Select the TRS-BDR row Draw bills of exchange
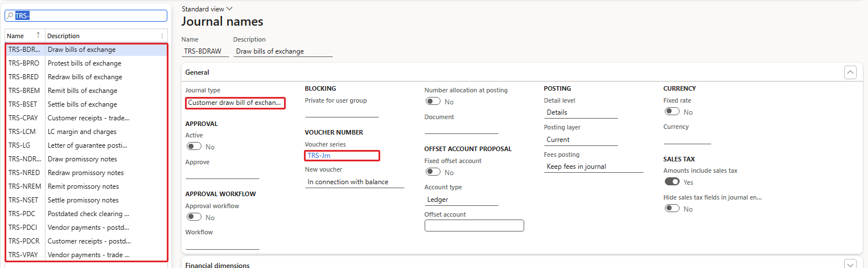868x268 pixels. [87, 50]
